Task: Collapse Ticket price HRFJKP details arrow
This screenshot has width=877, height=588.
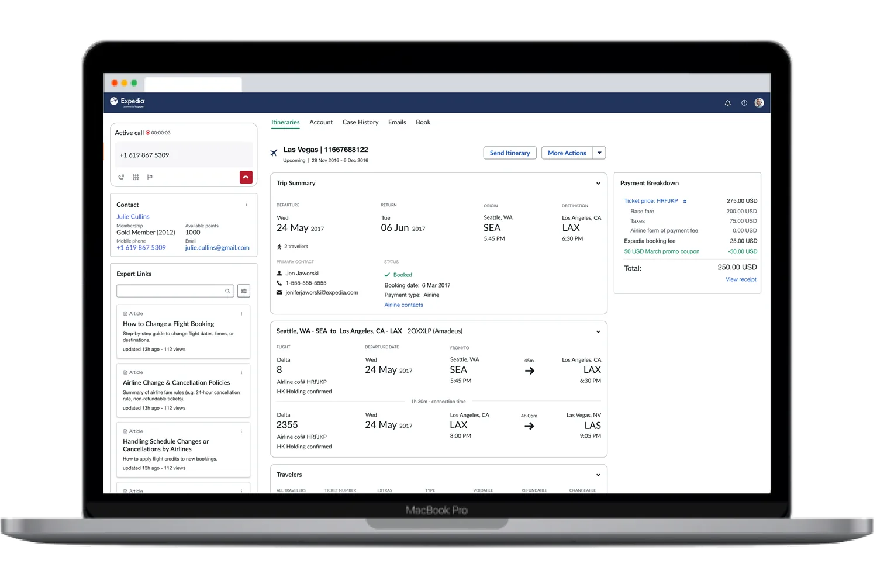Action: (685, 201)
